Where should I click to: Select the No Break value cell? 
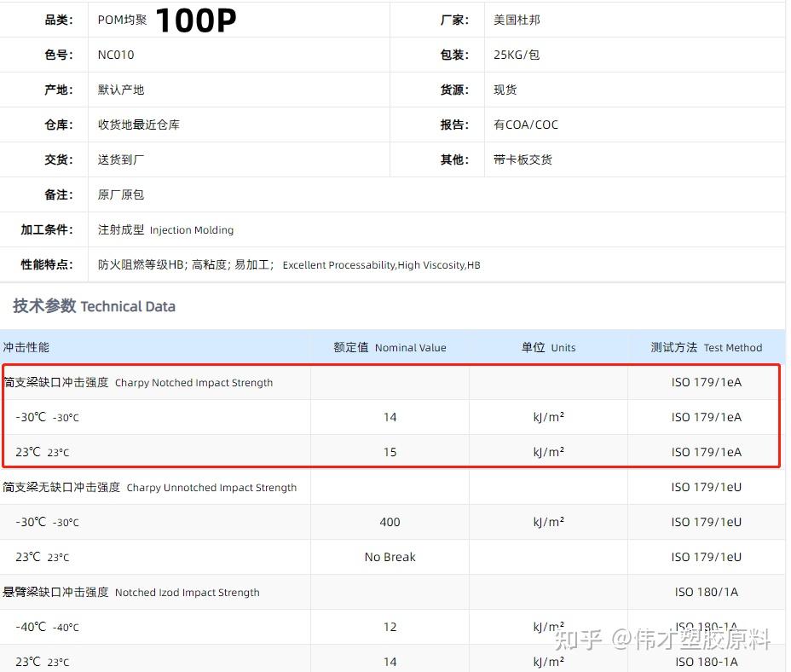coord(390,557)
